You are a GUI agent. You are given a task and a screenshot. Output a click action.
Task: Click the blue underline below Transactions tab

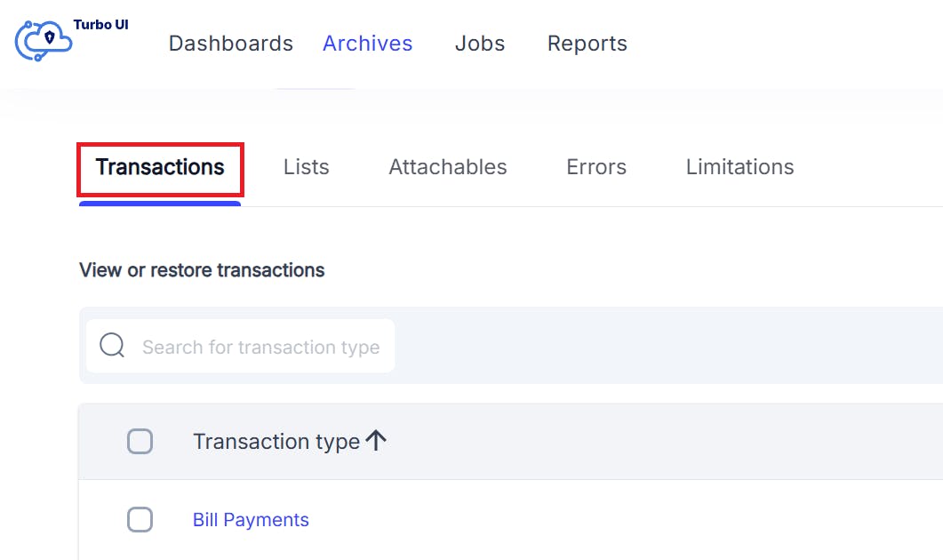click(160, 204)
